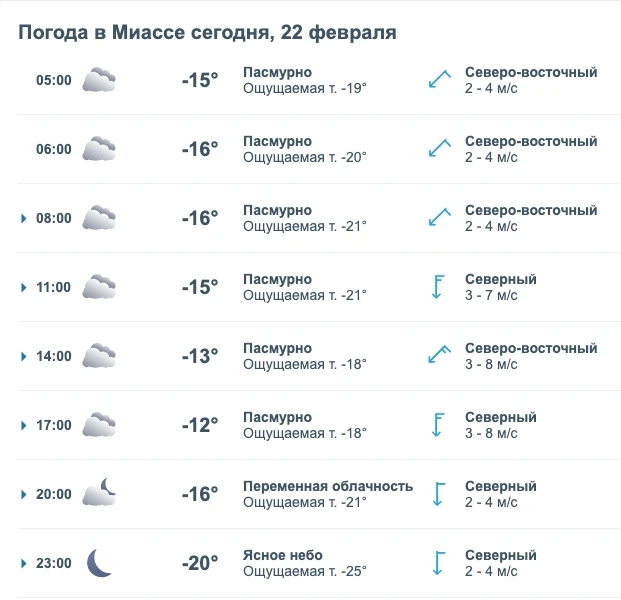
Task: Expand the 14:00 forecast row triangle
Action: 24,356
